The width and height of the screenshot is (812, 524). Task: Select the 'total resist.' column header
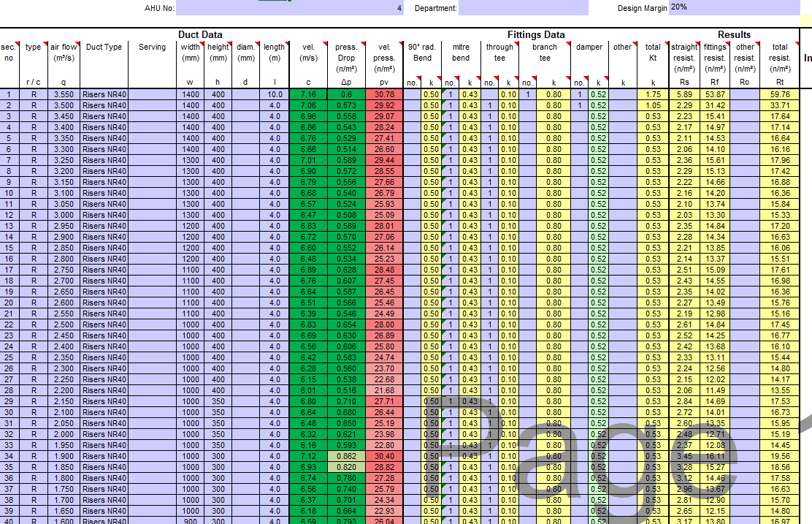coord(780,58)
